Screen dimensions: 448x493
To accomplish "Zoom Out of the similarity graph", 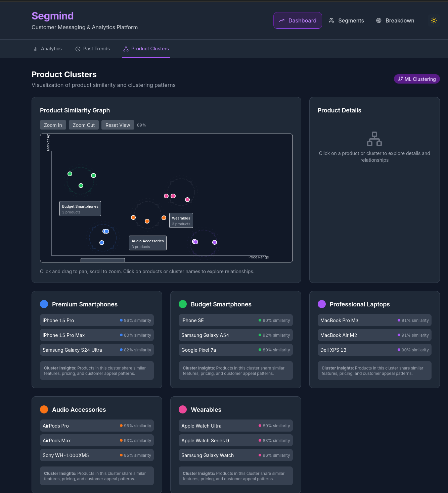I will click(x=84, y=125).
